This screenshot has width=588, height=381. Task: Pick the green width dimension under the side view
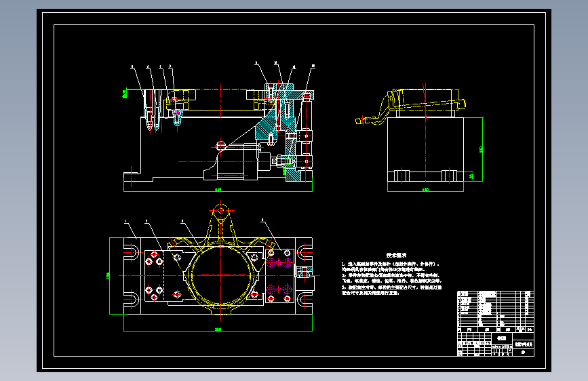pyautogui.click(x=425, y=190)
